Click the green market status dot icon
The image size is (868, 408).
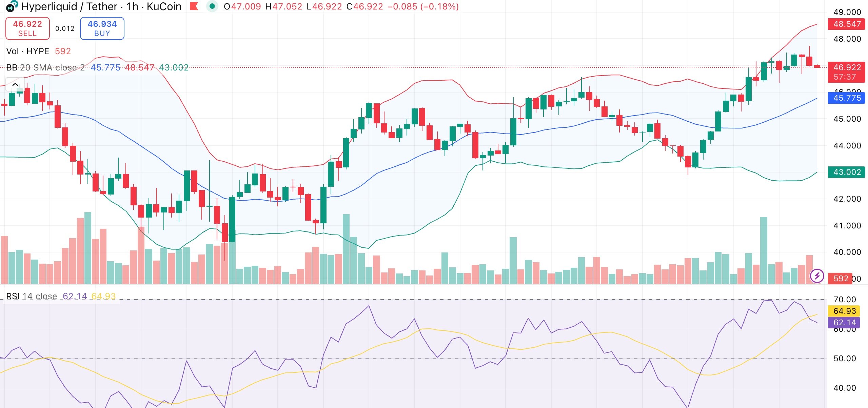click(x=213, y=6)
